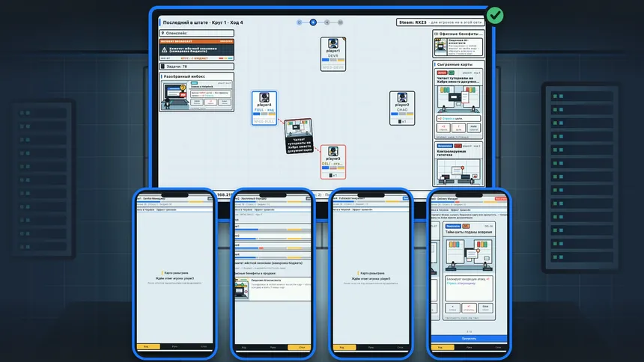The width and height of the screenshot is (644, 362).
Task: Click the Опенспейс location label
Action: coord(176,33)
